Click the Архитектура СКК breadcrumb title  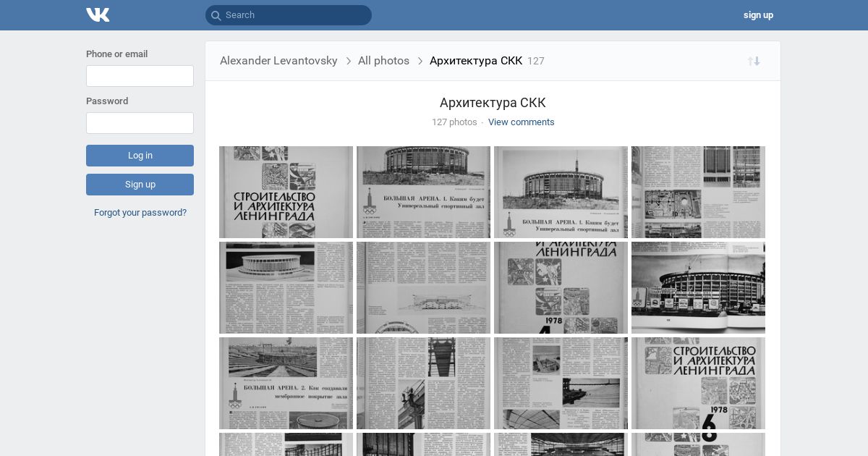tap(476, 61)
